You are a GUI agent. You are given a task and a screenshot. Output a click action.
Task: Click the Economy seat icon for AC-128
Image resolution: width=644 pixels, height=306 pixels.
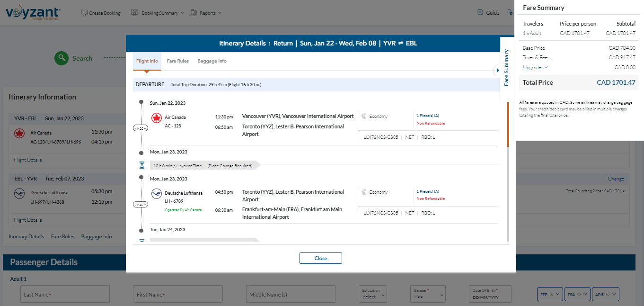coord(363,116)
